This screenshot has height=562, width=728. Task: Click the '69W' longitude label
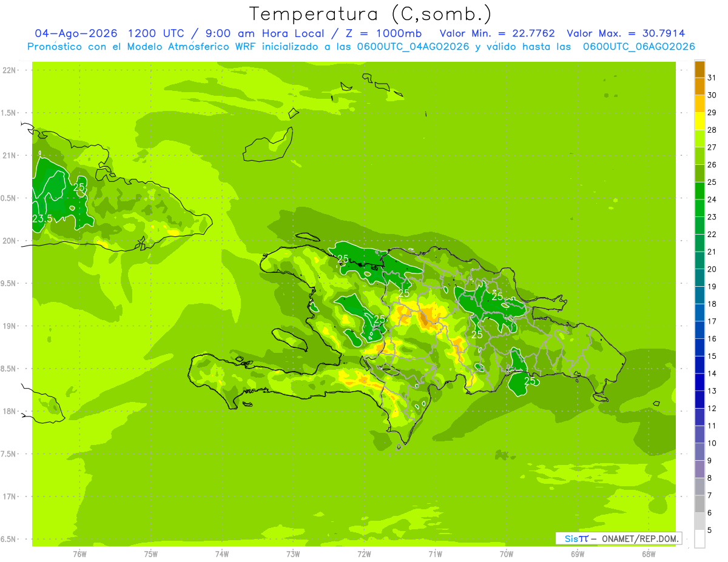pyautogui.click(x=578, y=554)
